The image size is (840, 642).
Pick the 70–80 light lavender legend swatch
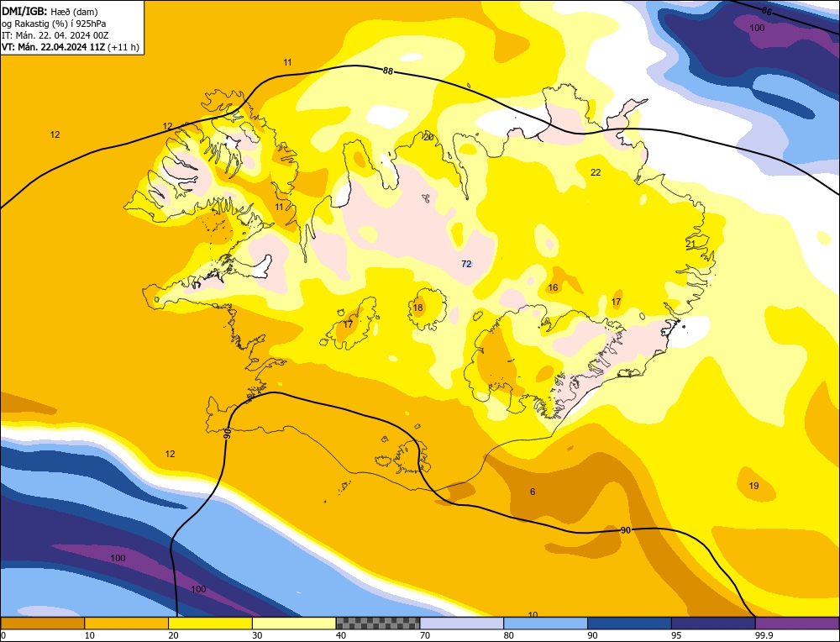click(x=462, y=623)
